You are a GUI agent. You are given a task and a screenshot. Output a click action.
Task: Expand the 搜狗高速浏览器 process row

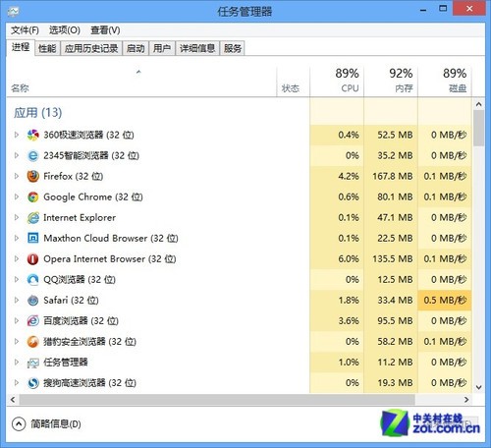(x=16, y=383)
